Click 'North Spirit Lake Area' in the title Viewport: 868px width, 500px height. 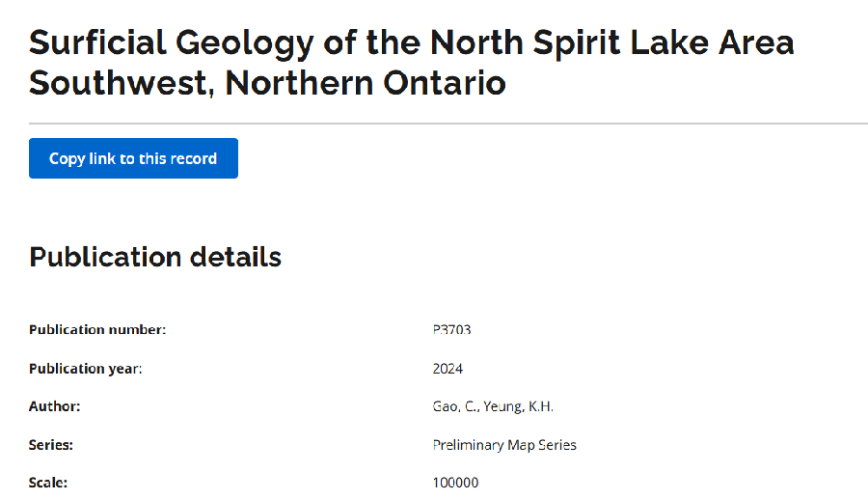click(x=611, y=42)
